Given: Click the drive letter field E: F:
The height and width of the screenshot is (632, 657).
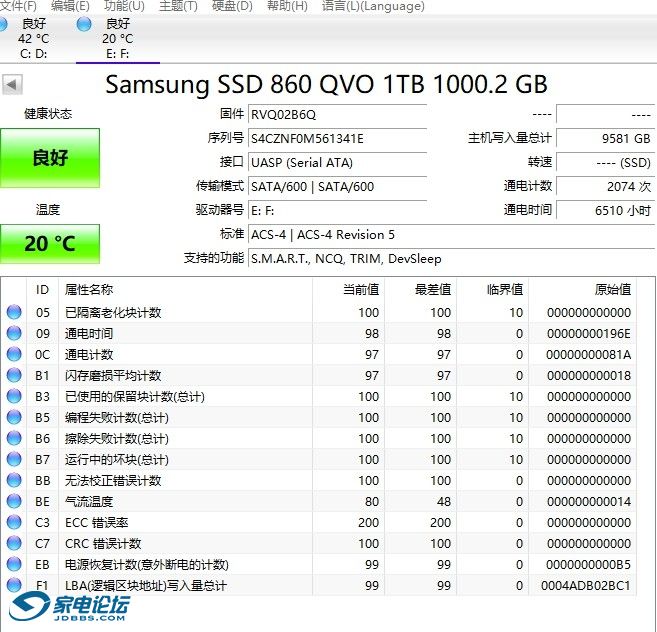Looking at the screenshot, I should point(337,211).
